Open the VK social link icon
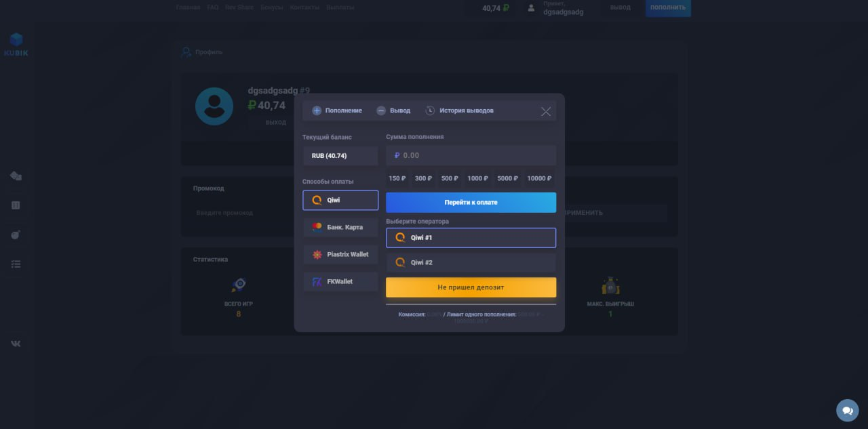868x429 pixels. [x=16, y=344]
